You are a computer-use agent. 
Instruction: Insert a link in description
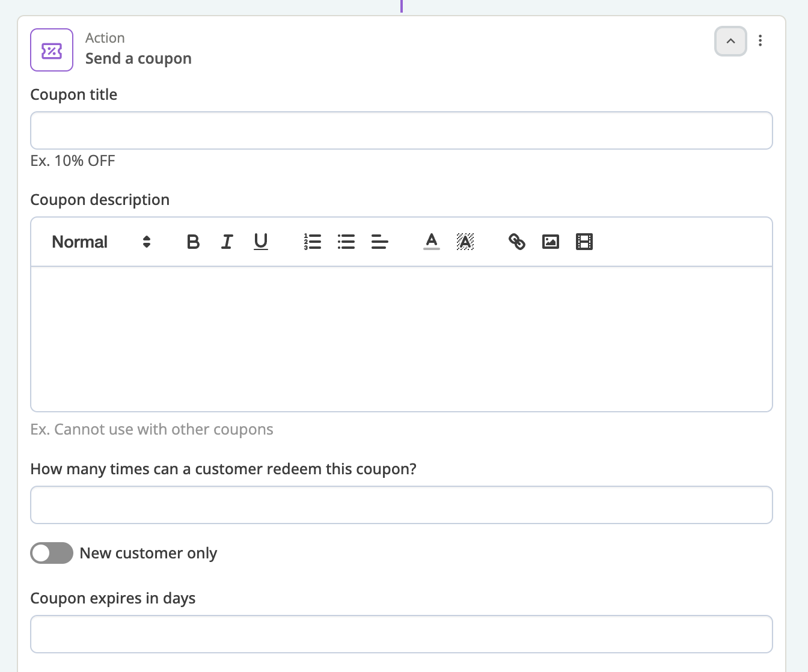pyautogui.click(x=517, y=242)
